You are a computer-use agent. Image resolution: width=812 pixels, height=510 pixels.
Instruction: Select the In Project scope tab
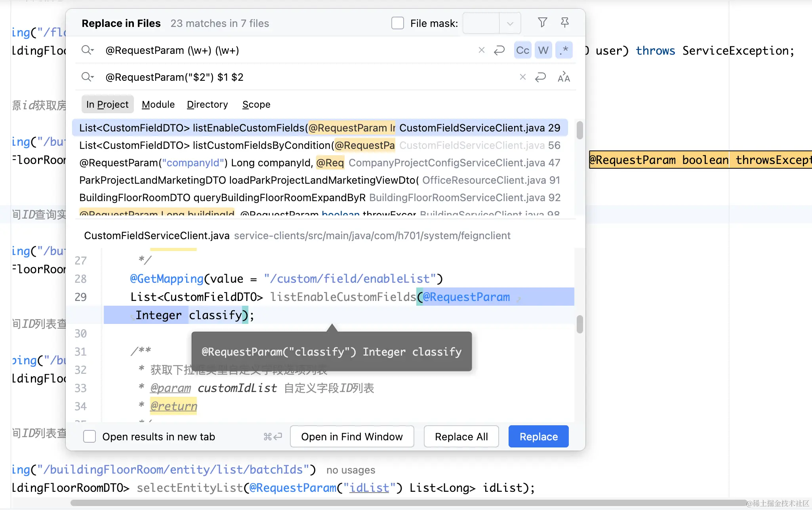107,104
